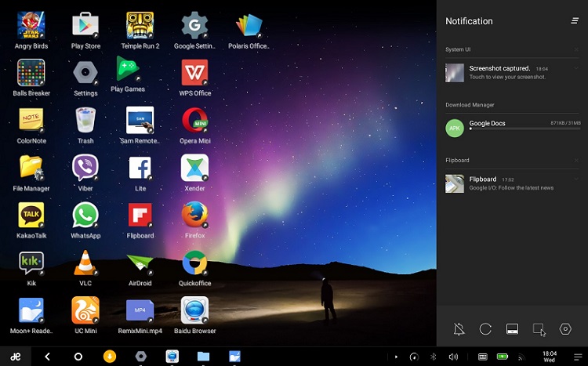The width and height of the screenshot is (588, 366).
Task: Switch to File Manager folder in taskbar
Action: click(203, 357)
